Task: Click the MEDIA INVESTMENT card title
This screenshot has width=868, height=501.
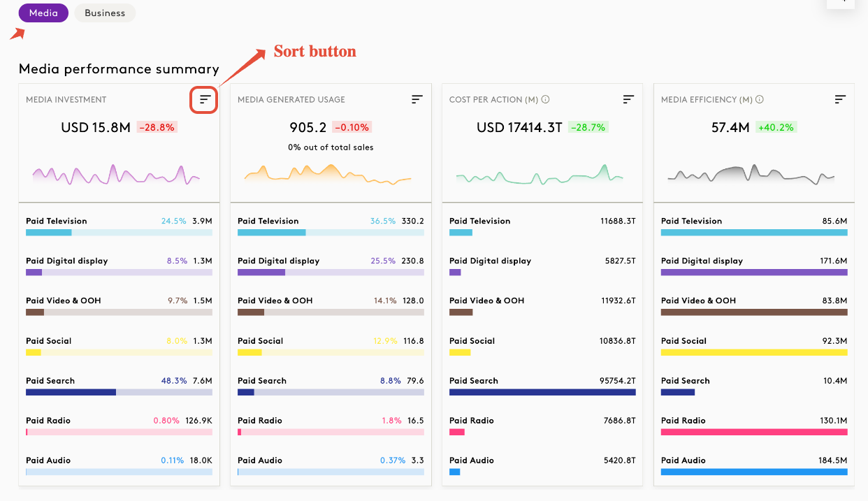Action: [66, 100]
